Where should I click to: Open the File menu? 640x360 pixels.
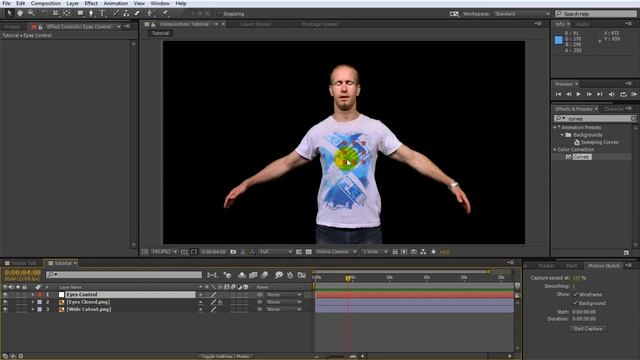click(x=6, y=3)
